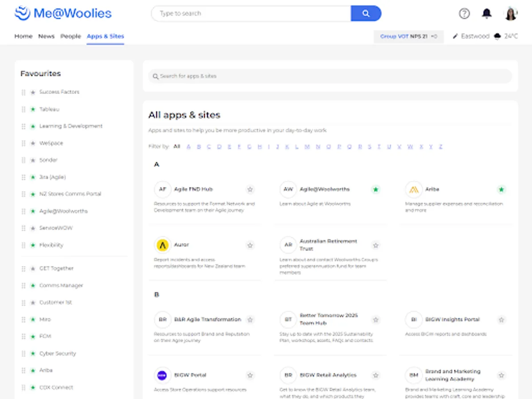Favourite Auror with its star
This screenshot has width=532, height=399.
pos(250,245)
